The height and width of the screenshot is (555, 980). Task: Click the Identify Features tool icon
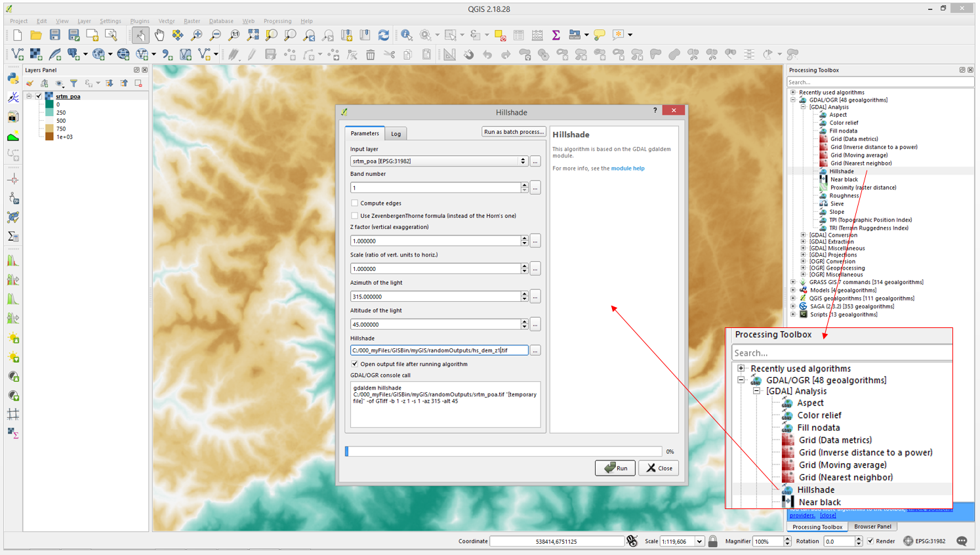[407, 35]
